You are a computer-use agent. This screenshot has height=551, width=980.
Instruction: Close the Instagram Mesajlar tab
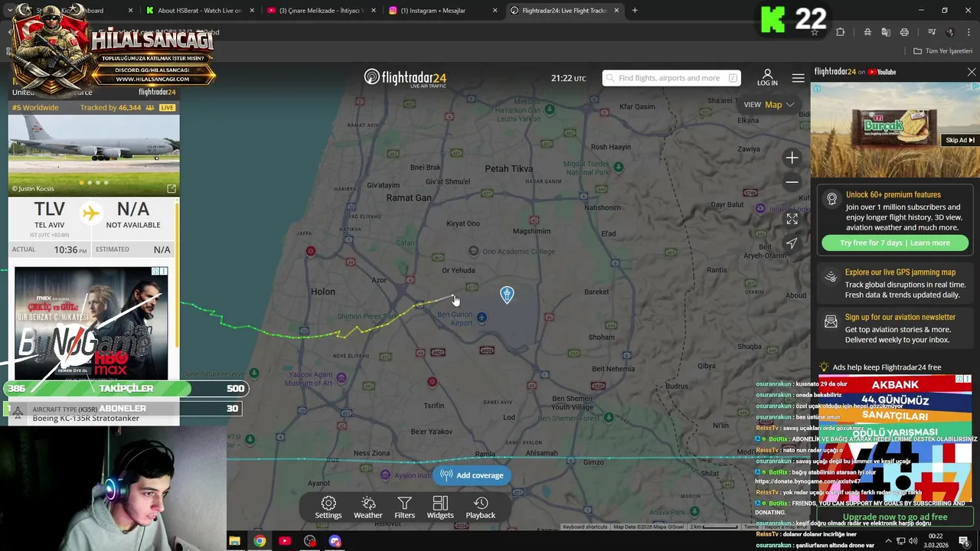click(495, 11)
